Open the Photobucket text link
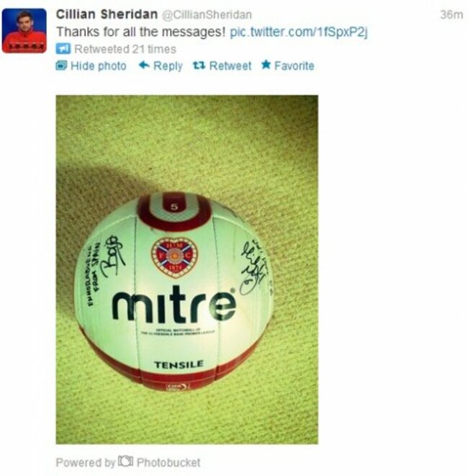 (x=168, y=462)
